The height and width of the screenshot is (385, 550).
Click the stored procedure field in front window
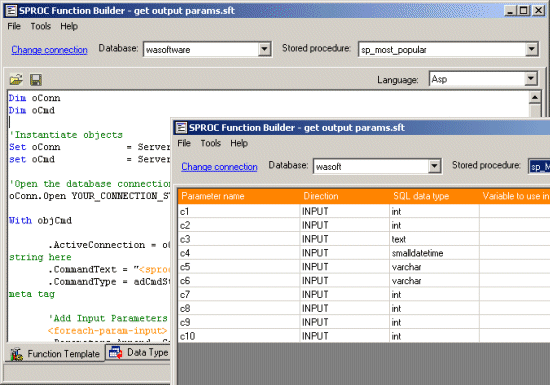point(539,167)
